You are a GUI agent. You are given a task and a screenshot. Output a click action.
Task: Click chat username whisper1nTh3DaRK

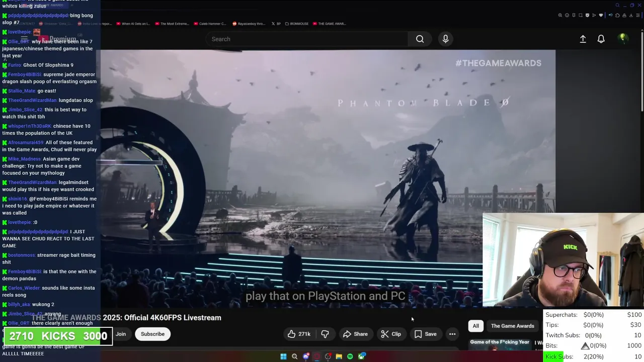(30, 126)
